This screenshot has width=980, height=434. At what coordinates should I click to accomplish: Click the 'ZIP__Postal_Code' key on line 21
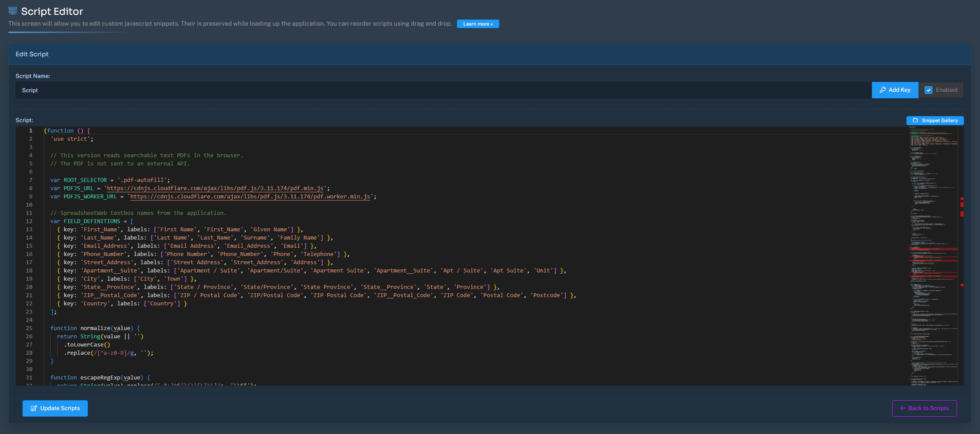110,295
